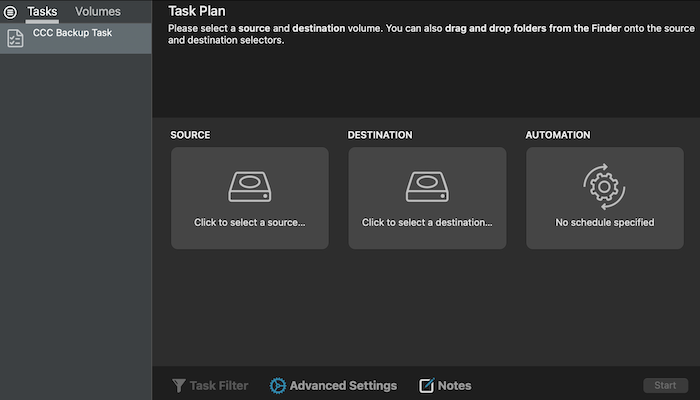
Task: Open the 'No schedule specified' automation selector
Action: coord(604,222)
